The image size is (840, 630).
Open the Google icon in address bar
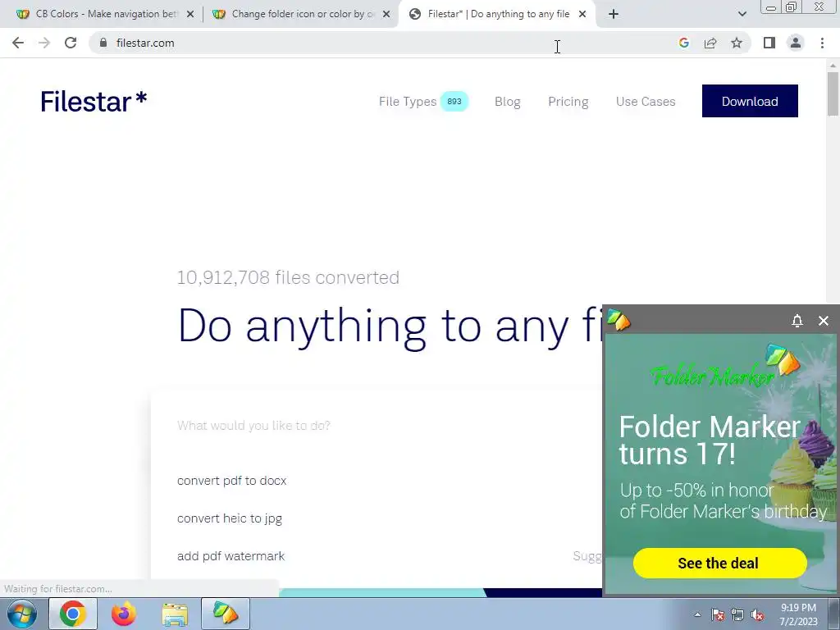[x=683, y=43]
